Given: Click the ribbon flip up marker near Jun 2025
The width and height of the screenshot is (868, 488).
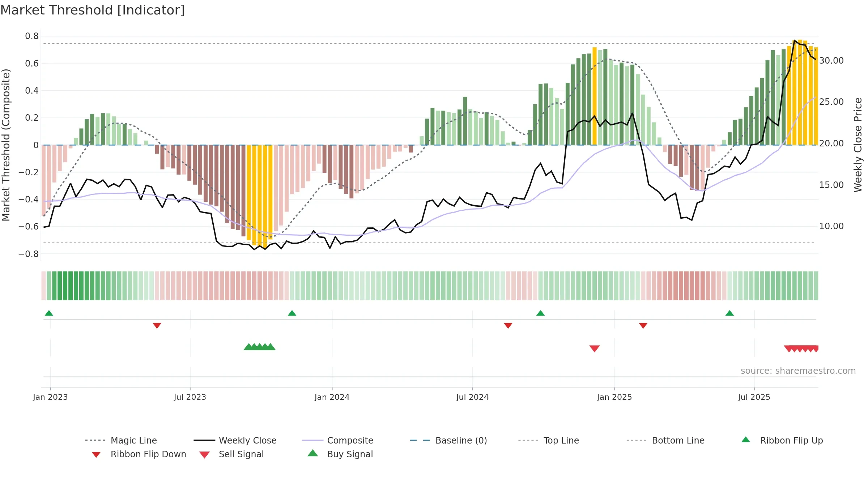Looking at the screenshot, I should tap(729, 313).
